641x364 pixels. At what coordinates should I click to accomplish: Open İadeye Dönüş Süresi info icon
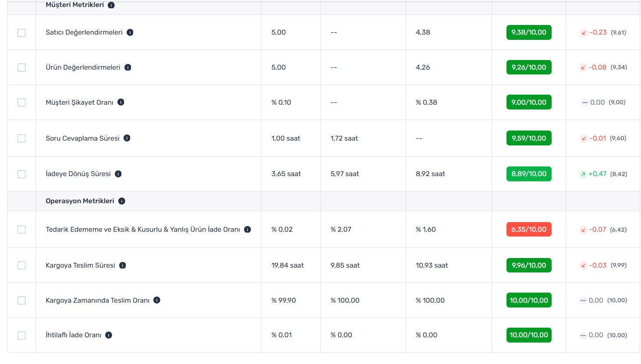(x=118, y=174)
